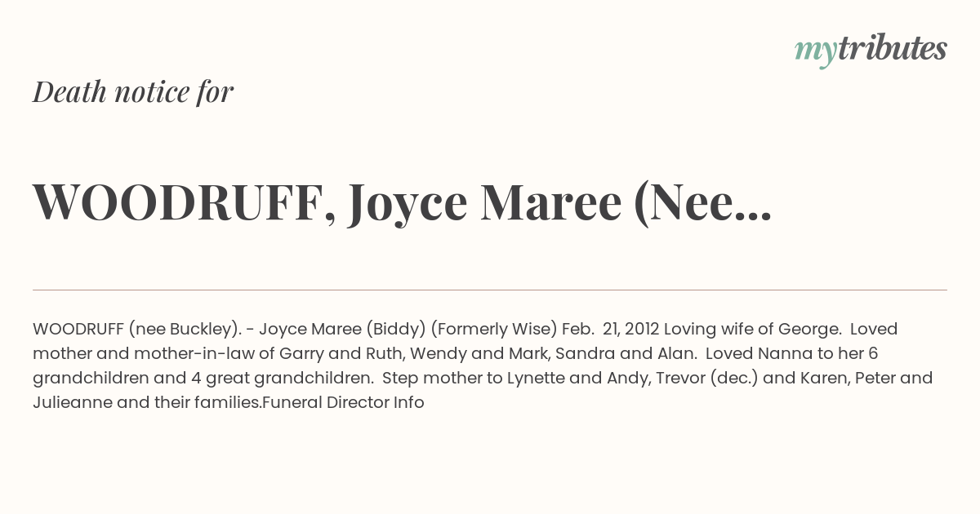Click the mytributes logo
The width and height of the screenshot is (980, 514).
click(x=871, y=50)
